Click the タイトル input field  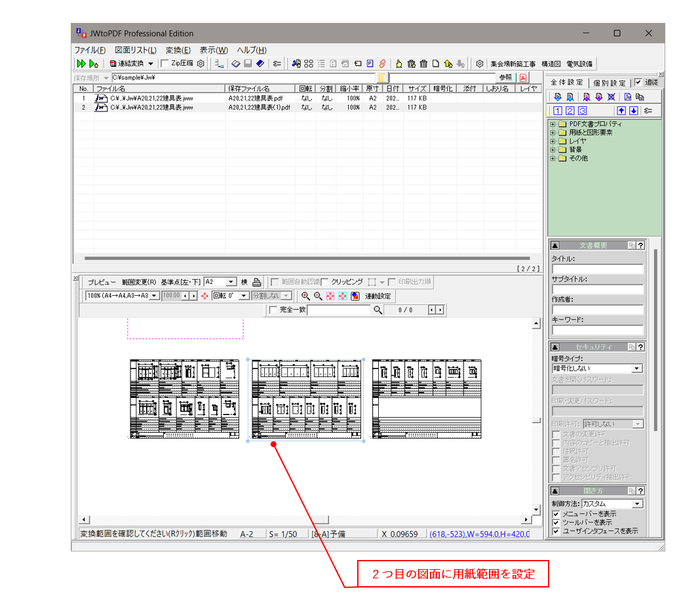(x=597, y=269)
